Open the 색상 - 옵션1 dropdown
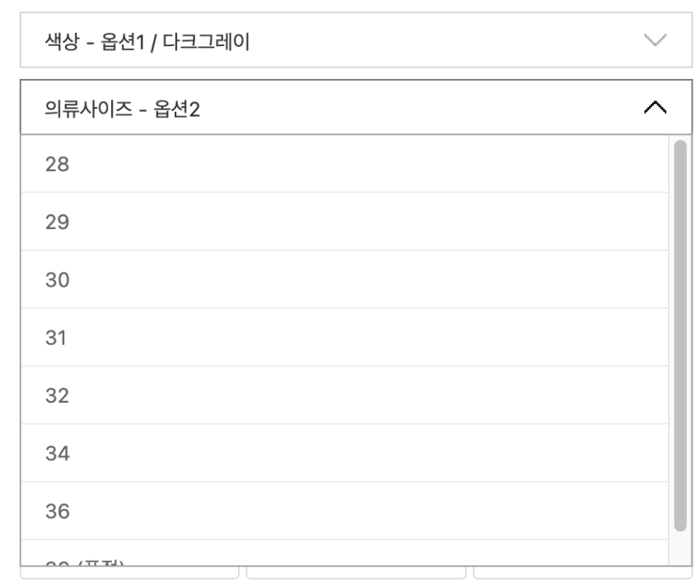Viewport: 700px width, 588px height. pos(354,40)
